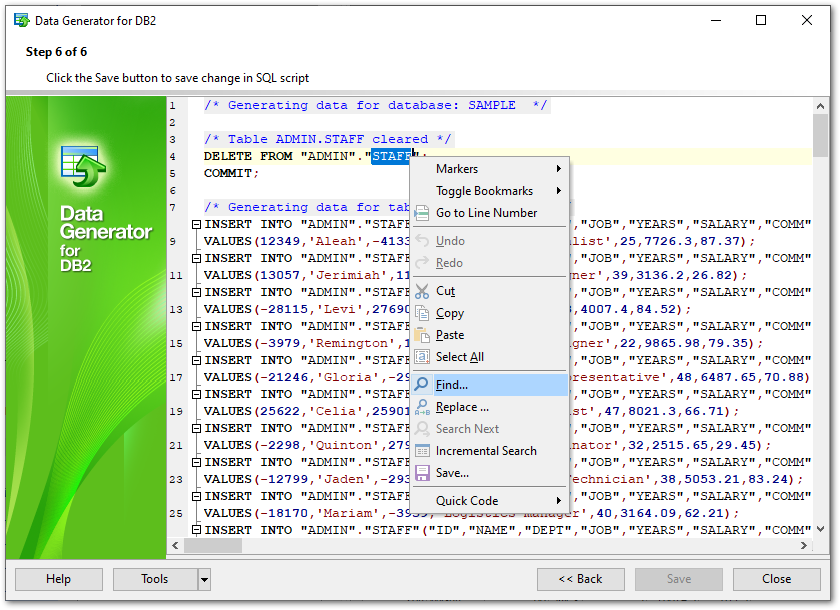Click the value 'Gloria' on line 17
This screenshot has width=840, height=610.
click(344, 378)
